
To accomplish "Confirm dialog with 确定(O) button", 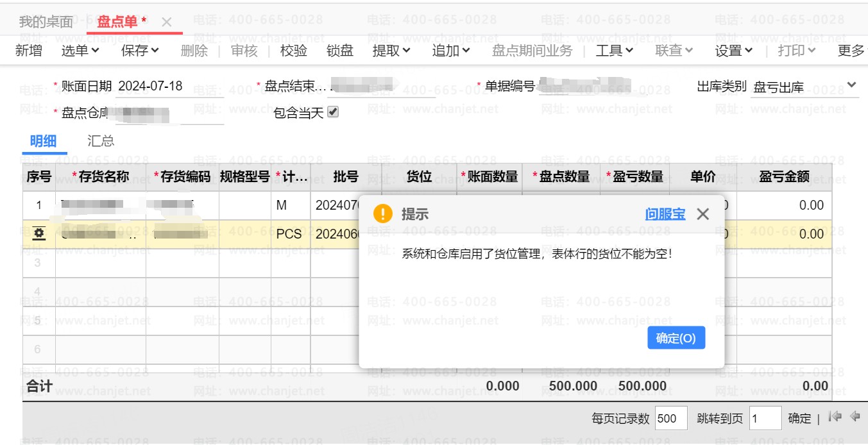I will pyautogui.click(x=676, y=338).
